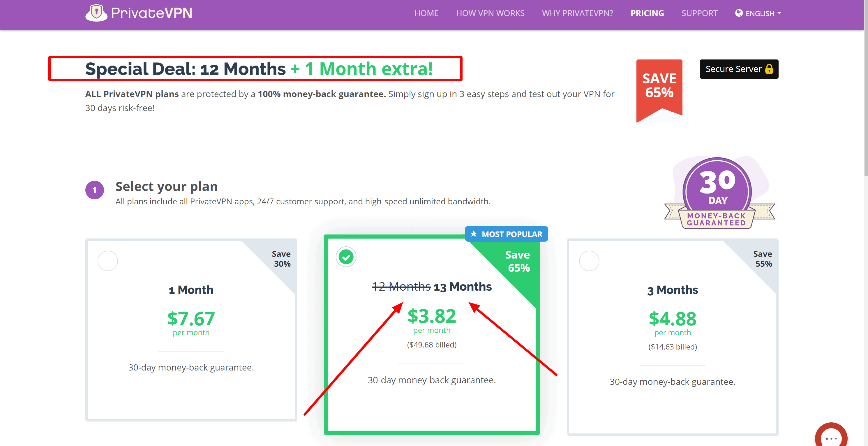
Task: Select the 1 Month plan radio button
Action: 108,260
